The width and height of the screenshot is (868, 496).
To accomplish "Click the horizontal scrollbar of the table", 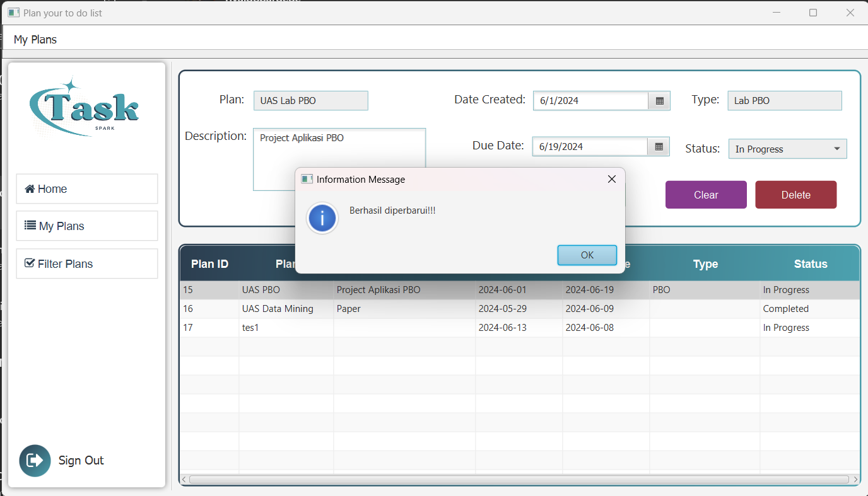I will pos(519,480).
